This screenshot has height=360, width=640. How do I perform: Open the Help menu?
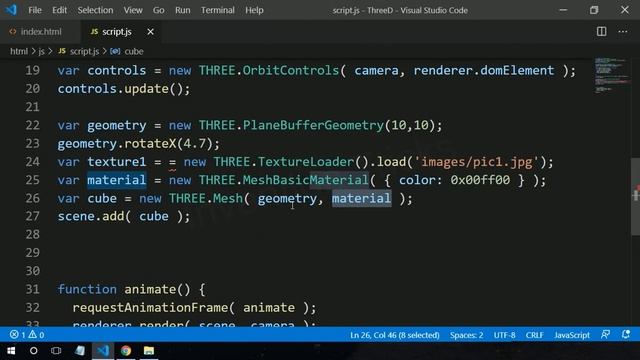[x=254, y=10]
